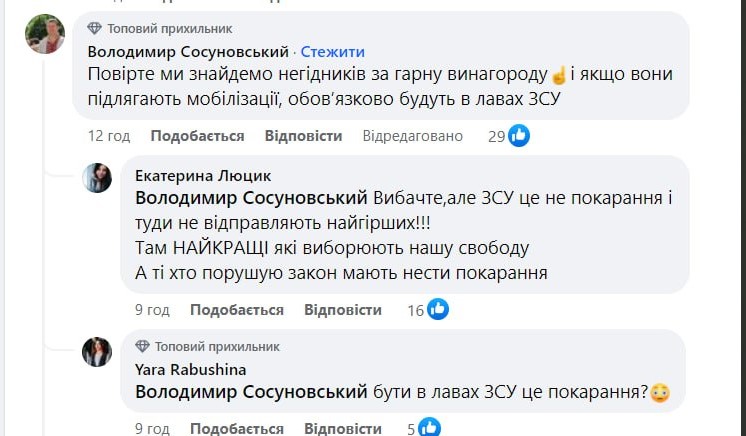This screenshot has height=436, width=746.
Task: Click top fan diamond badge above Yara Rabushina
Action: [x=142, y=347]
